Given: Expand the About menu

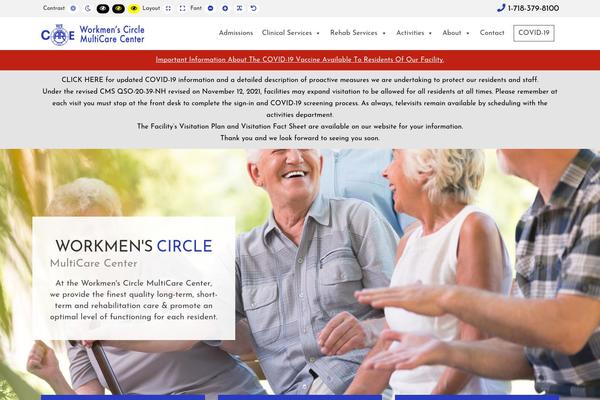Looking at the screenshot, I should pos(455,33).
